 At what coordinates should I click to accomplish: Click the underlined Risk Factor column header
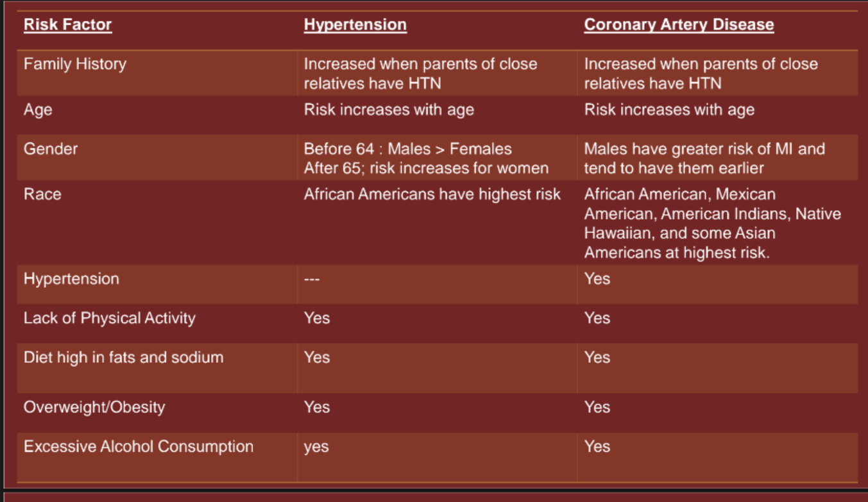tap(67, 25)
